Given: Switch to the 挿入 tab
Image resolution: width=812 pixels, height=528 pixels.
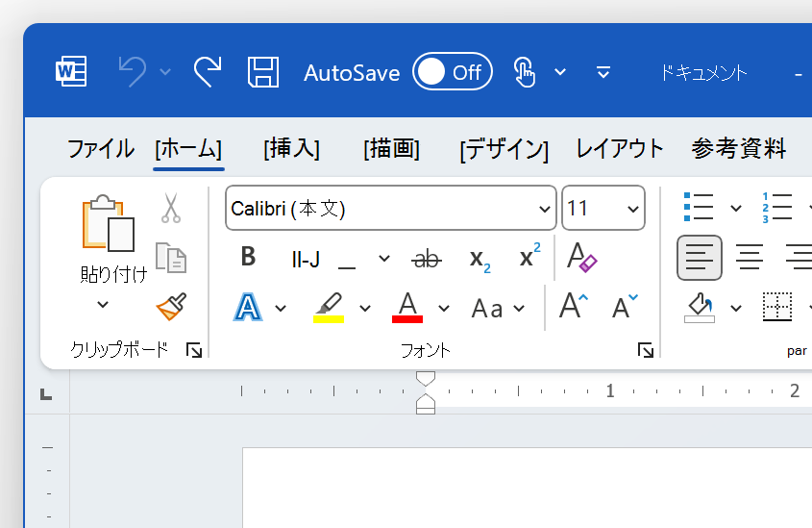Looking at the screenshot, I should click(291, 149).
